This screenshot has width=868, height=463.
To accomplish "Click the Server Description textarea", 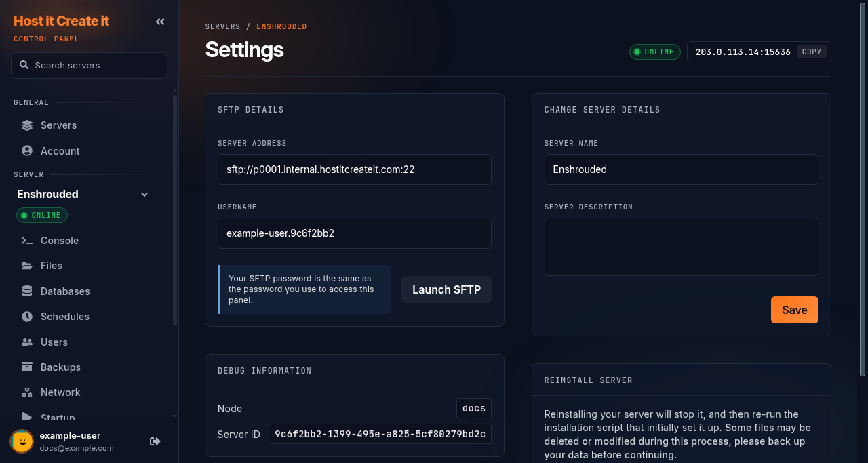I will tap(682, 247).
